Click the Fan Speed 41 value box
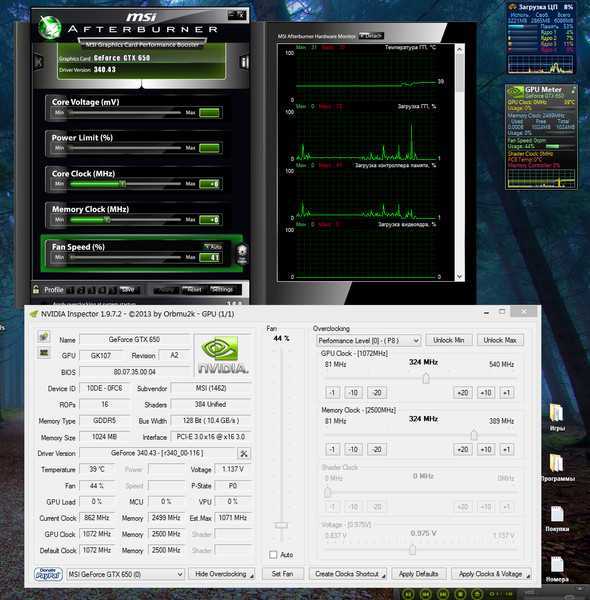 [x=210, y=257]
